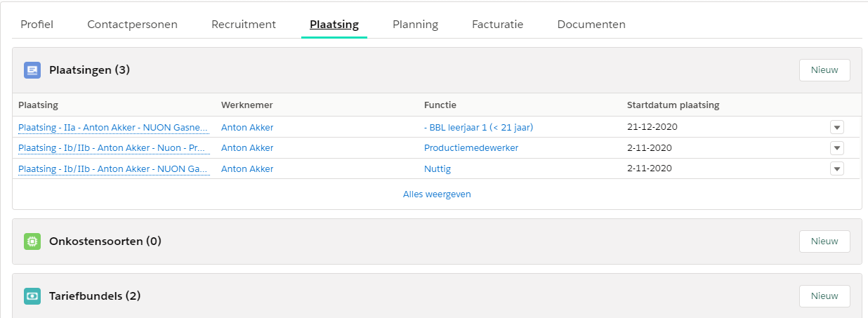This screenshot has width=868, height=318.
Task: Click the teal Tariefbundels section icon
Action: click(x=32, y=296)
